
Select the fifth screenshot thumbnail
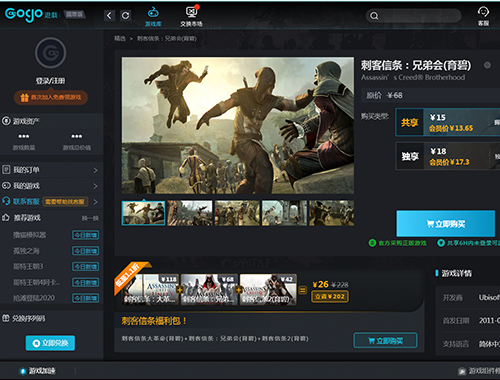click(332, 213)
